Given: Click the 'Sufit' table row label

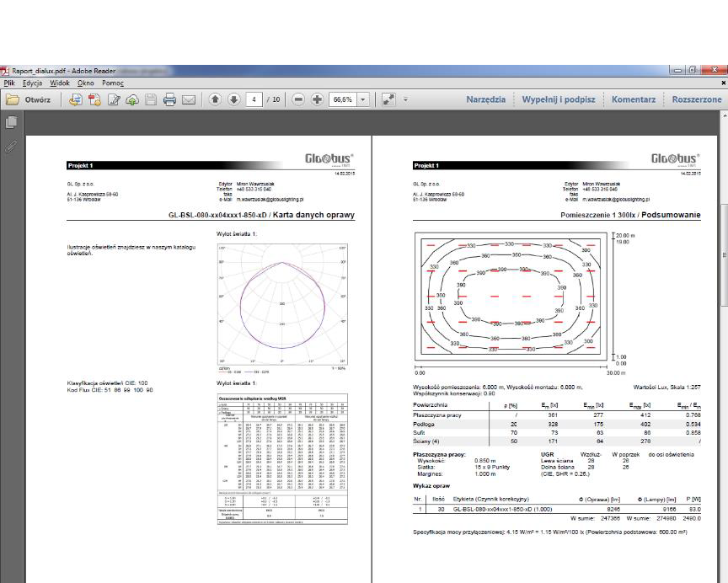Looking at the screenshot, I should point(419,432).
